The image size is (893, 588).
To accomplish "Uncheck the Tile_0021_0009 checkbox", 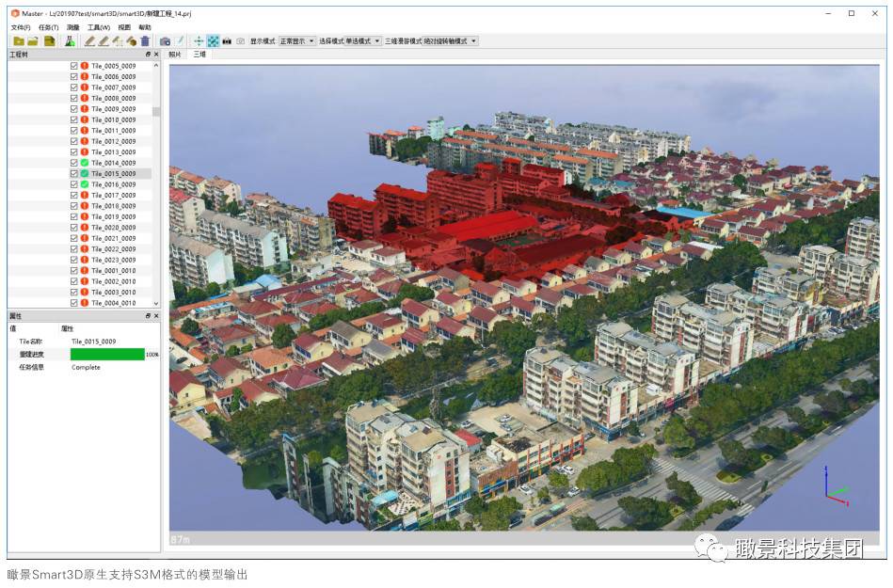I will tap(74, 239).
